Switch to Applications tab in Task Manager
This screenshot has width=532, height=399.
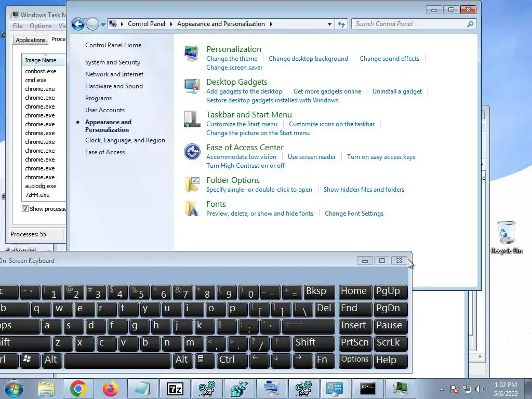[x=31, y=40]
